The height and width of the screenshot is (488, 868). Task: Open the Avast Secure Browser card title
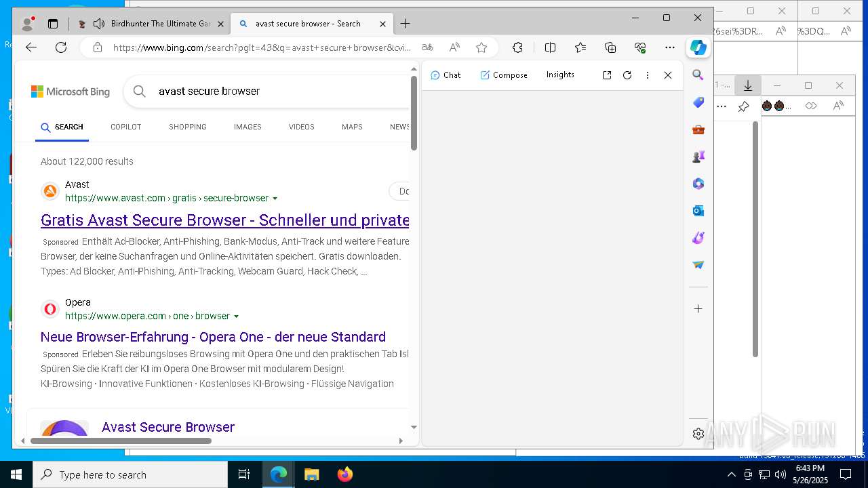pyautogui.click(x=168, y=427)
